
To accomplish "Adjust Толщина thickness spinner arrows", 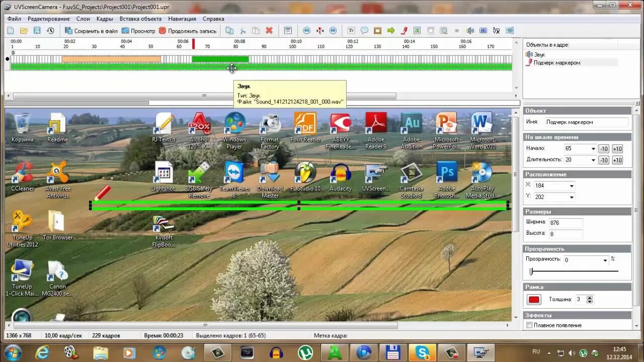I will coord(590,299).
